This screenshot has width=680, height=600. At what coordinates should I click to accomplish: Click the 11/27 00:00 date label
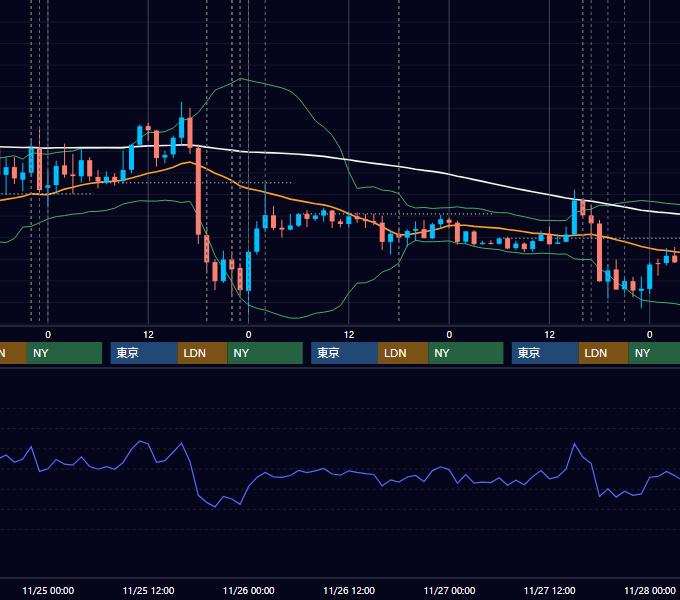pos(449,590)
